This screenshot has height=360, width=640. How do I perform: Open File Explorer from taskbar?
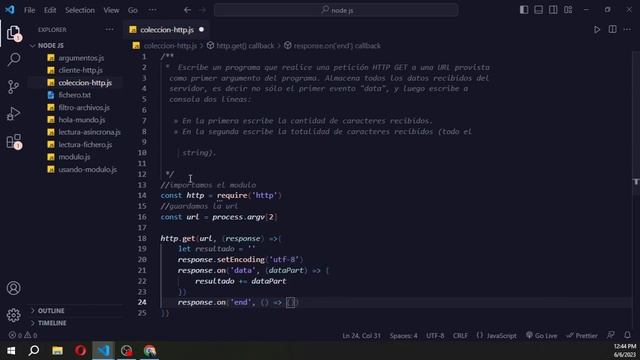[57, 351]
